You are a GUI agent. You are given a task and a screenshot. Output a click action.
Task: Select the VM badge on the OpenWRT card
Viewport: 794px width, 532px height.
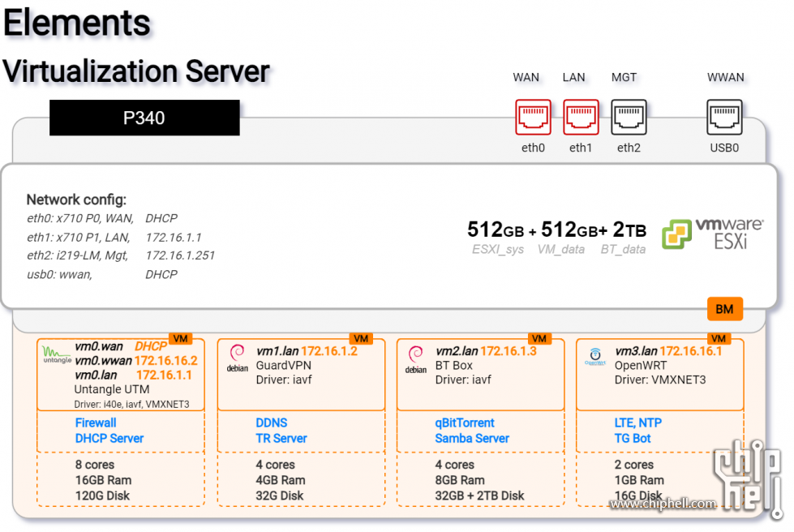click(718, 339)
